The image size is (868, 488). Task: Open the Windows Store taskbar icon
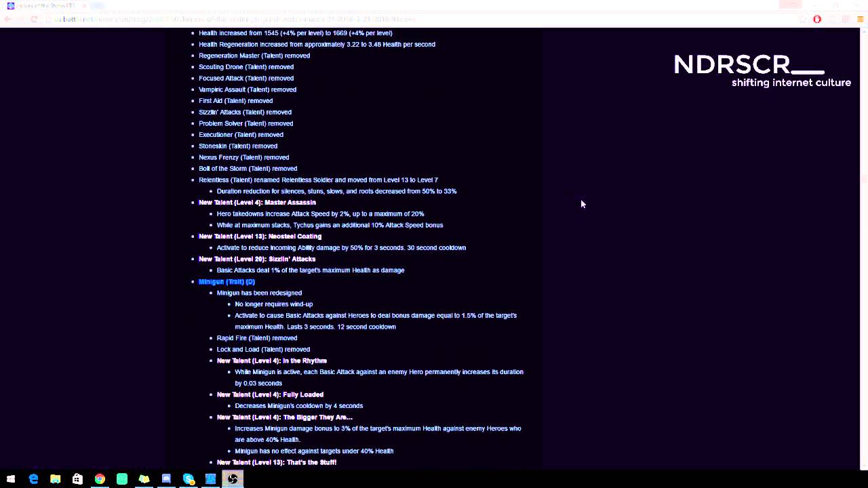click(x=77, y=479)
